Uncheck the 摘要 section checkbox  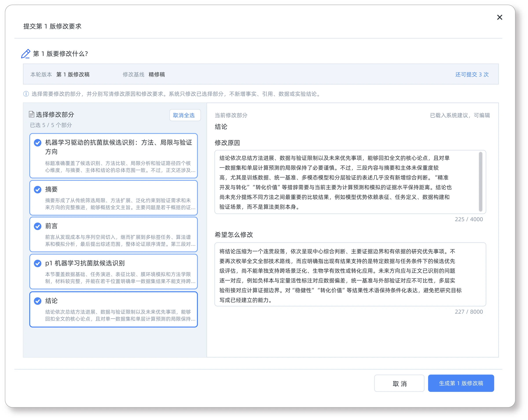pos(38,190)
